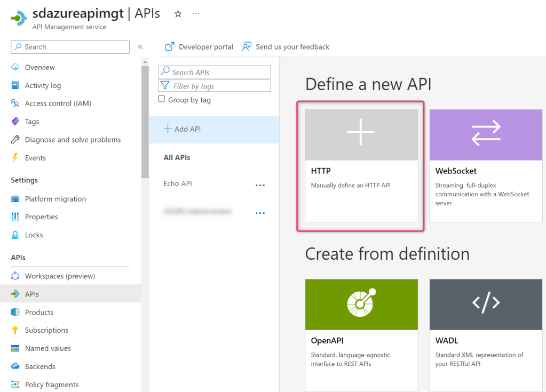Select the OpenAPI definition icon

point(361,303)
